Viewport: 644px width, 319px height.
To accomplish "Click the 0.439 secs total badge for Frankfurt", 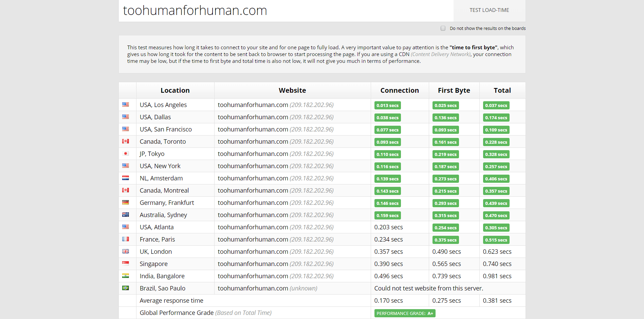I will point(496,203).
